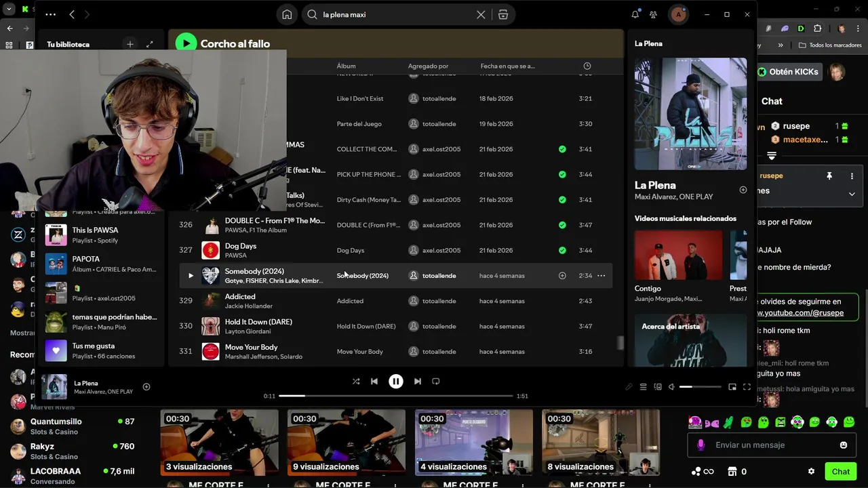Unpin rusepe pinned message
This screenshot has width=868, height=488.
tap(829, 176)
